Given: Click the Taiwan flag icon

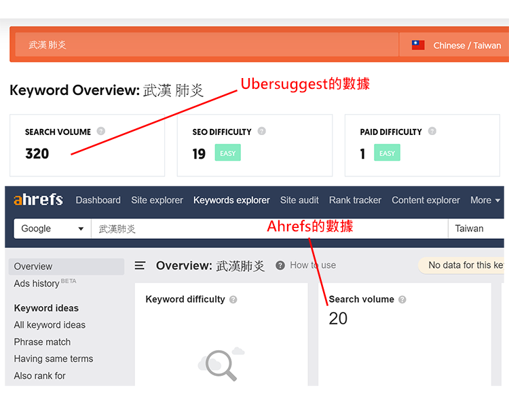Looking at the screenshot, I should 418,45.
